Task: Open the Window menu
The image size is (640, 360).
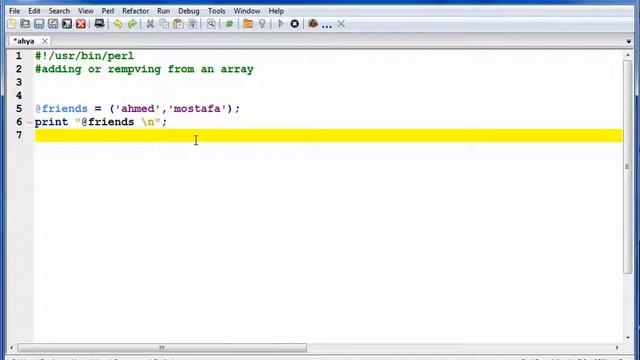Action: click(x=247, y=11)
